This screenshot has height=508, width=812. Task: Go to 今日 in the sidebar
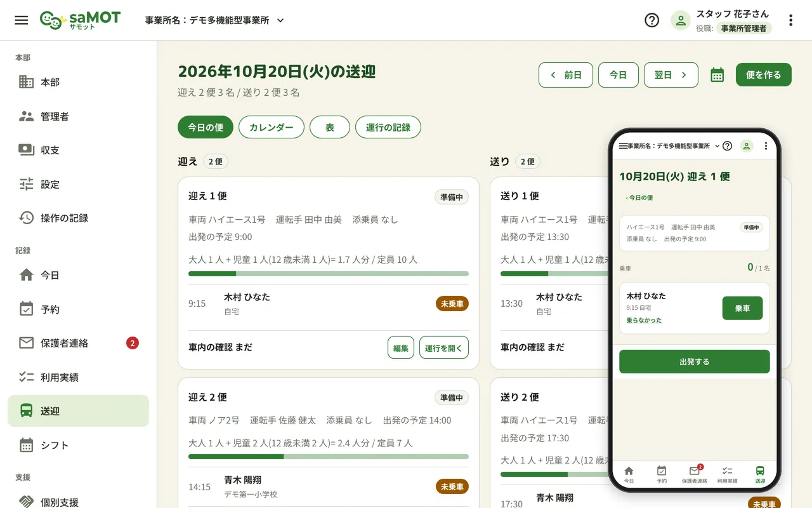(79, 275)
